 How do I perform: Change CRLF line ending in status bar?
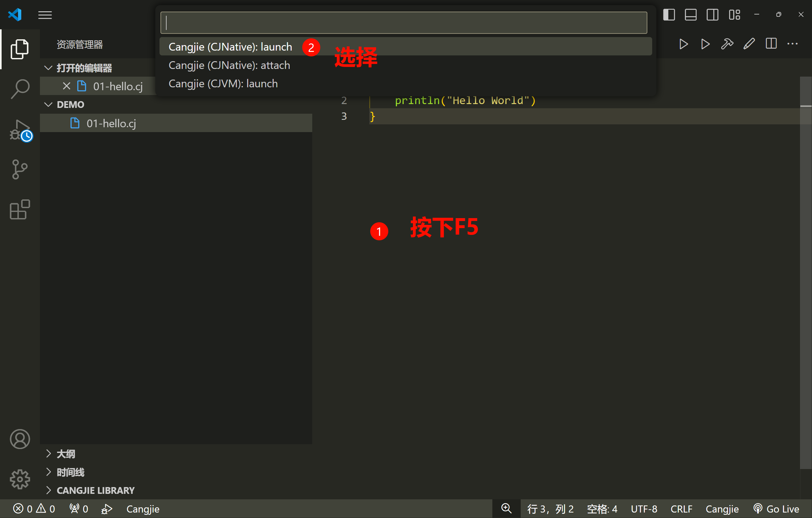pyautogui.click(x=681, y=509)
